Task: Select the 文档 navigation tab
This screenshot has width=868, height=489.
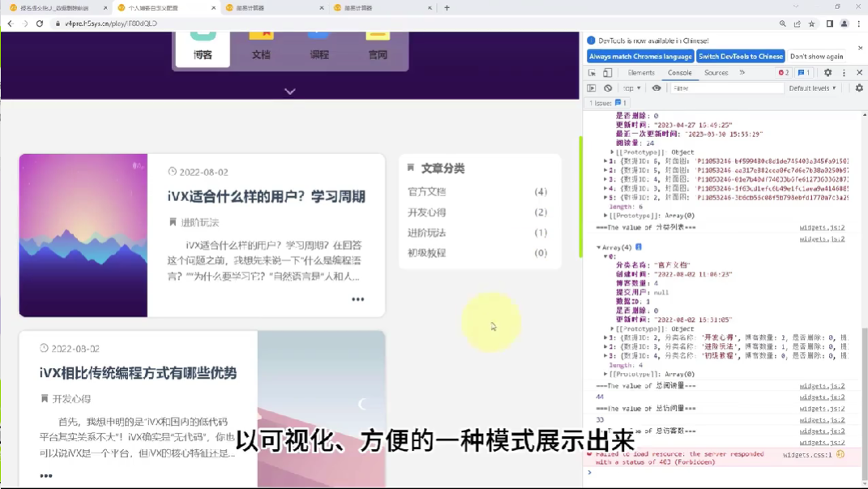Action: point(261,49)
